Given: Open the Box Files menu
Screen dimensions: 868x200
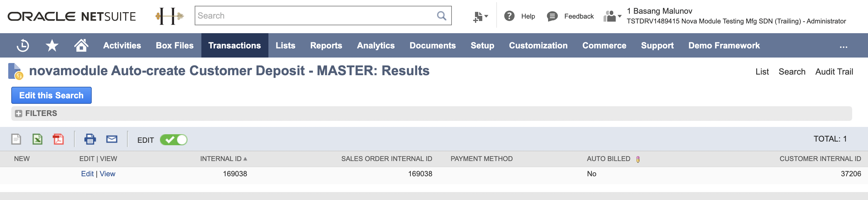Looking at the screenshot, I should point(175,45).
